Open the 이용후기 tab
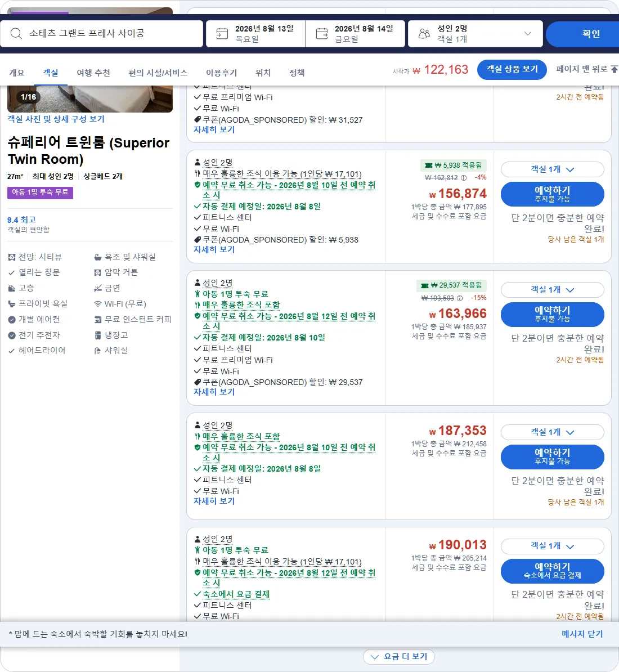This screenshot has width=619, height=672. click(222, 73)
